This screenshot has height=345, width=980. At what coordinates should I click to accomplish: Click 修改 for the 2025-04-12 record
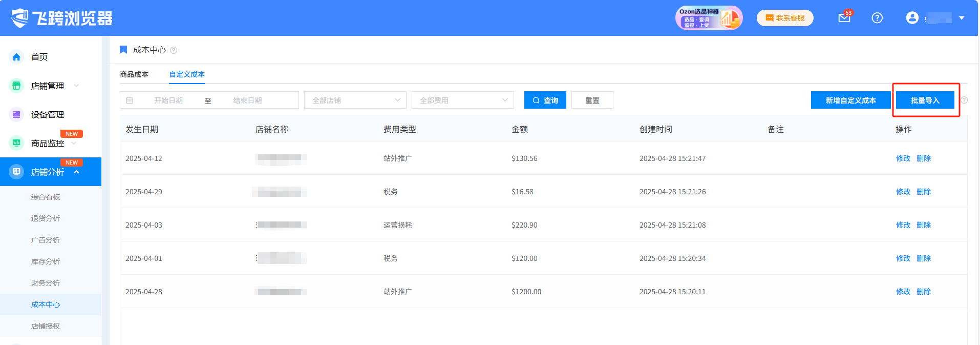(x=903, y=158)
